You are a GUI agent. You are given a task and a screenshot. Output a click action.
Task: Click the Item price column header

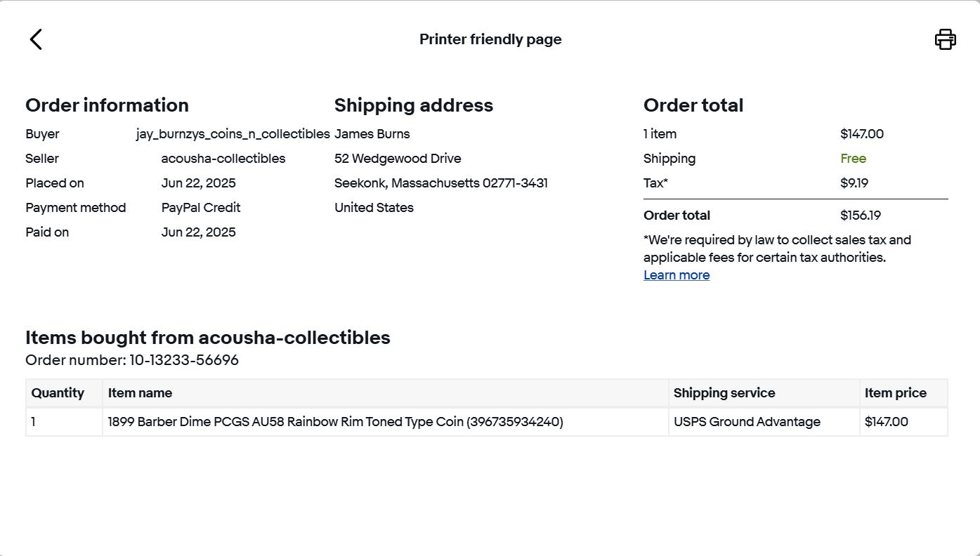pyautogui.click(x=895, y=393)
